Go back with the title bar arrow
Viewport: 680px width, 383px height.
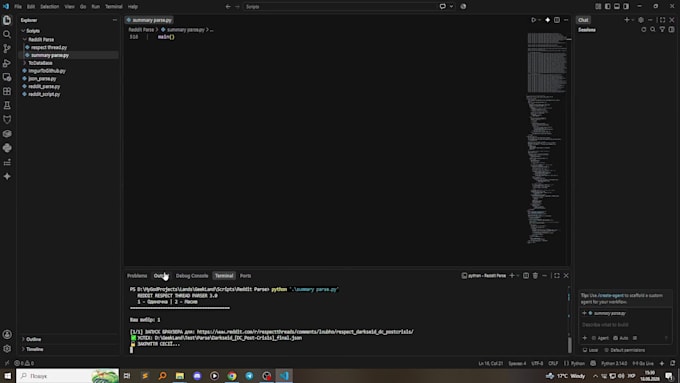tap(228, 7)
